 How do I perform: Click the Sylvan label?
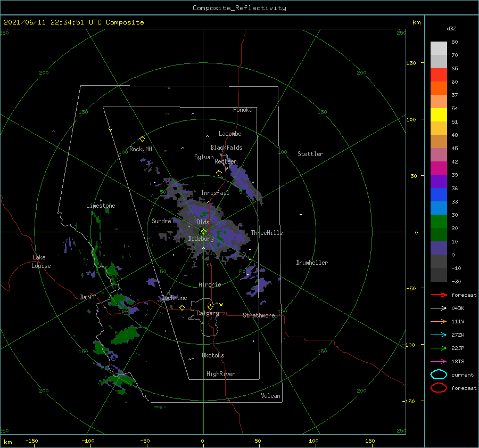(204, 157)
